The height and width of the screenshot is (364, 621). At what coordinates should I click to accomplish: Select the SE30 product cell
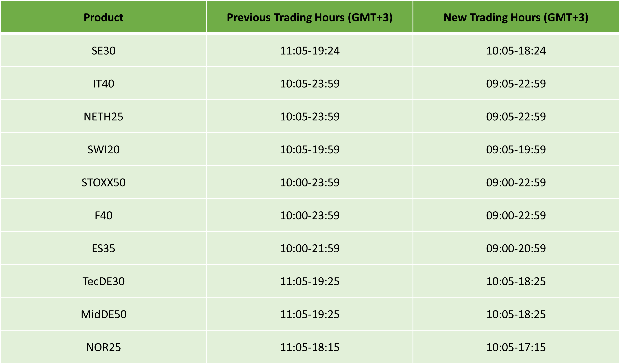(x=104, y=51)
